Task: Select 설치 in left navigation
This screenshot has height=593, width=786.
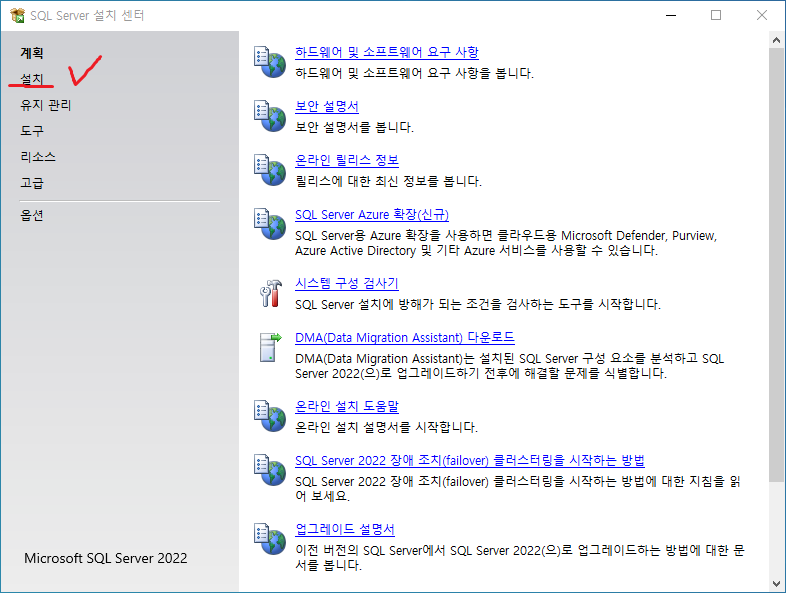Action: tap(32, 79)
